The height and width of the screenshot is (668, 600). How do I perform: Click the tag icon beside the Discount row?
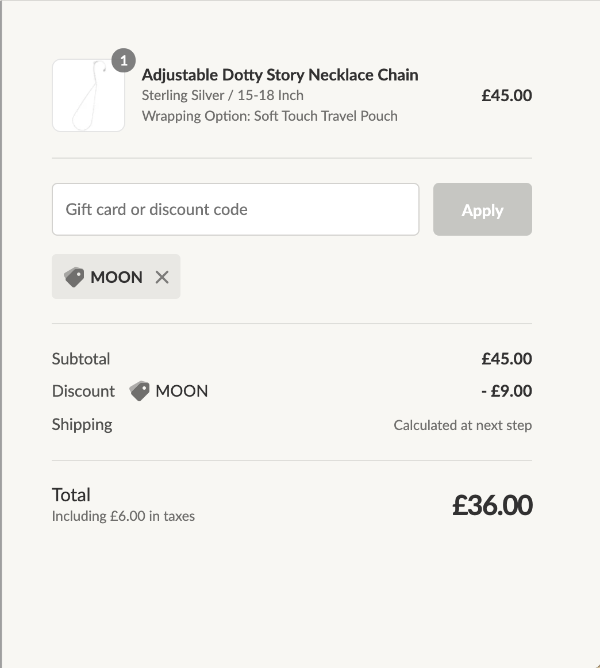pos(139,391)
